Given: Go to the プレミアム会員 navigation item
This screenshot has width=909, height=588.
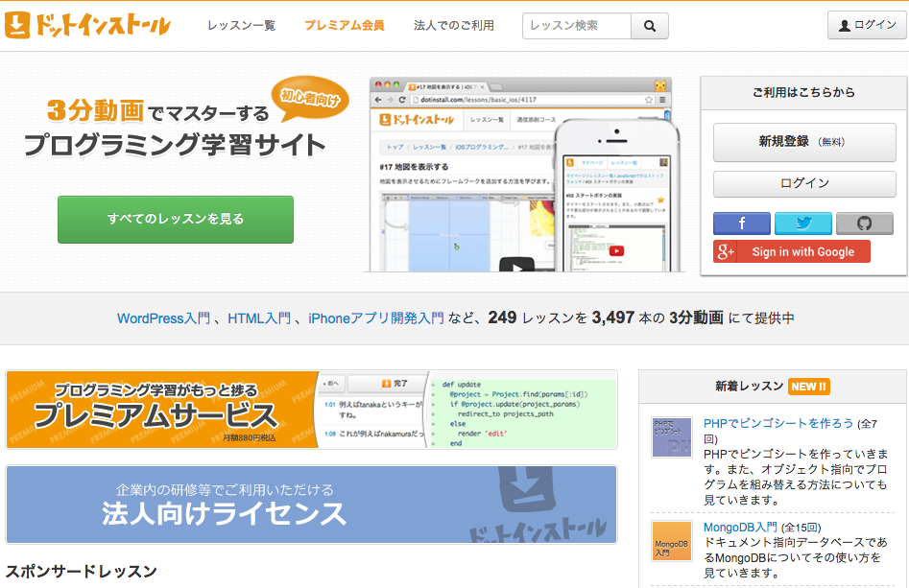Looking at the screenshot, I should click(x=344, y=26).
